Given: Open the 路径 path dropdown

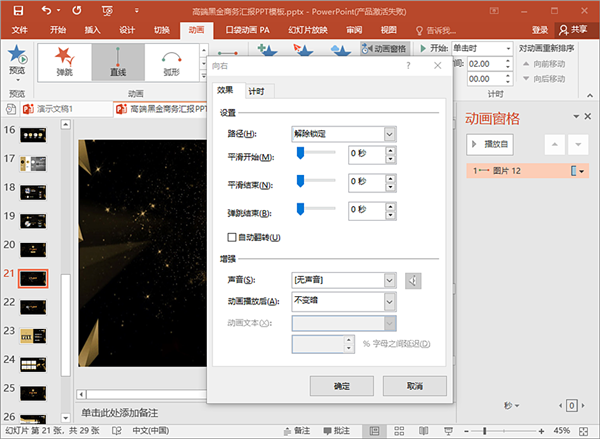Looking at the screenshot, I should [x=344, y=134].
